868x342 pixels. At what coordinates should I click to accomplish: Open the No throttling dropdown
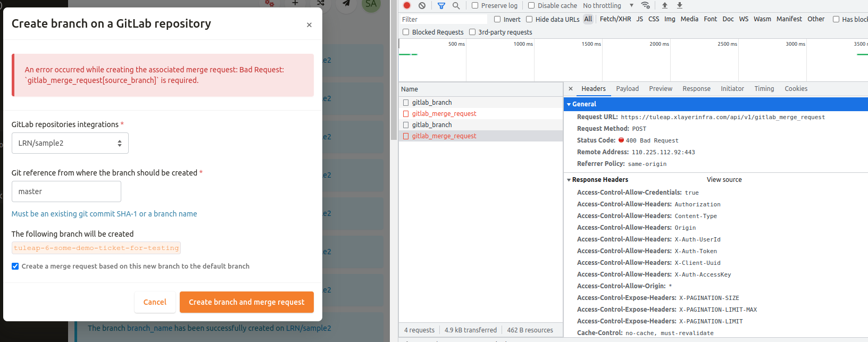608,5
